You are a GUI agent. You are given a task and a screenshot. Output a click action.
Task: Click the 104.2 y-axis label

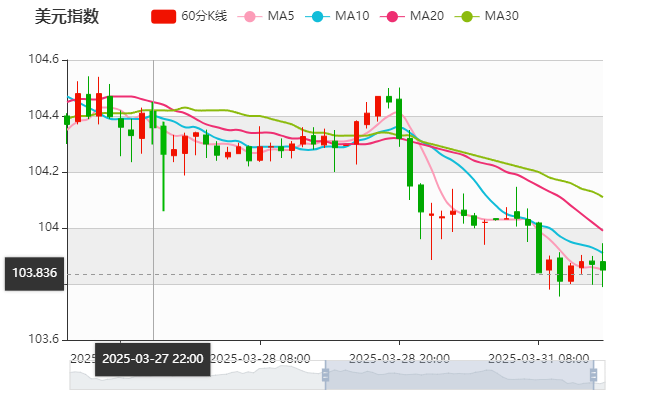tap(40, 172)
